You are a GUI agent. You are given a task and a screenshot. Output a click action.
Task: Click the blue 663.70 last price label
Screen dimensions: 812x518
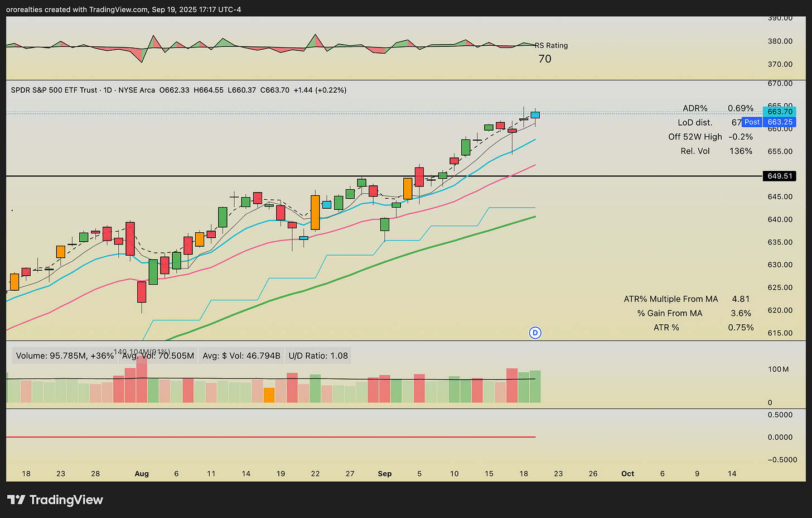point(780,112)
